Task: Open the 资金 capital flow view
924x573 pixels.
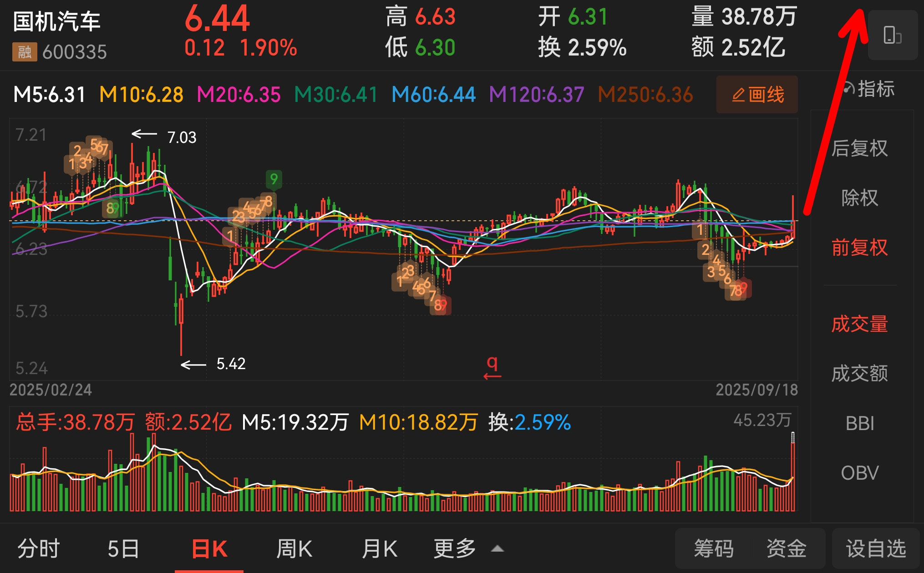Action: (x=786, y=548)
